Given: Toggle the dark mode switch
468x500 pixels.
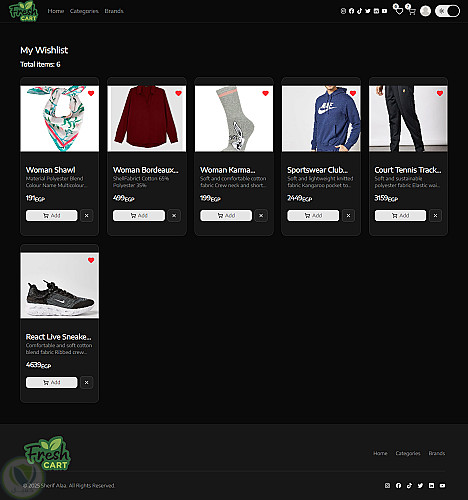Looking at the screenshot, I should pyautogui.click(x=447, y=11).
